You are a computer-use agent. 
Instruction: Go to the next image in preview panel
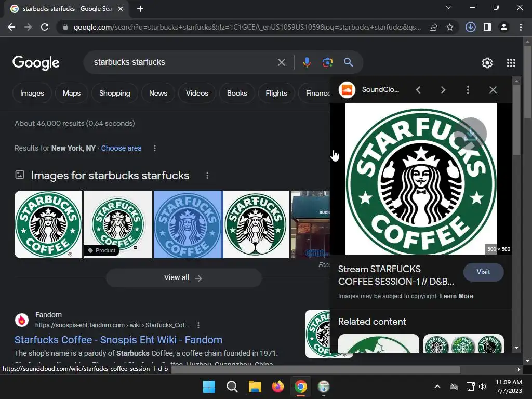(x=443, y=90)
